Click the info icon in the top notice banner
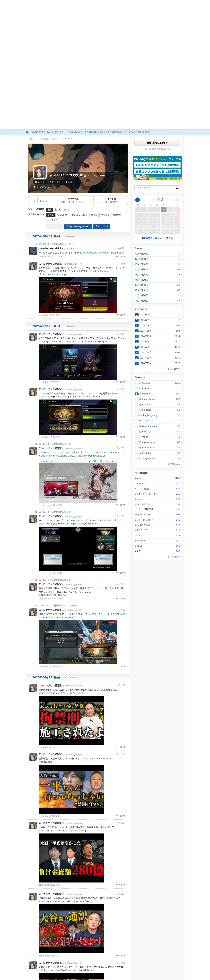210x980 pixels. (x=27, y=132)
